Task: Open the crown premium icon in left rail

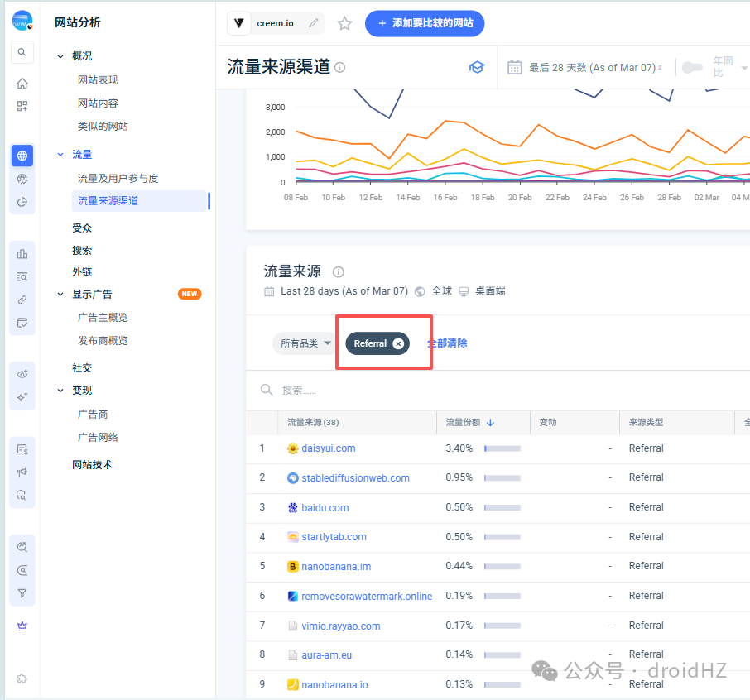Action: (x=22, y=626)
